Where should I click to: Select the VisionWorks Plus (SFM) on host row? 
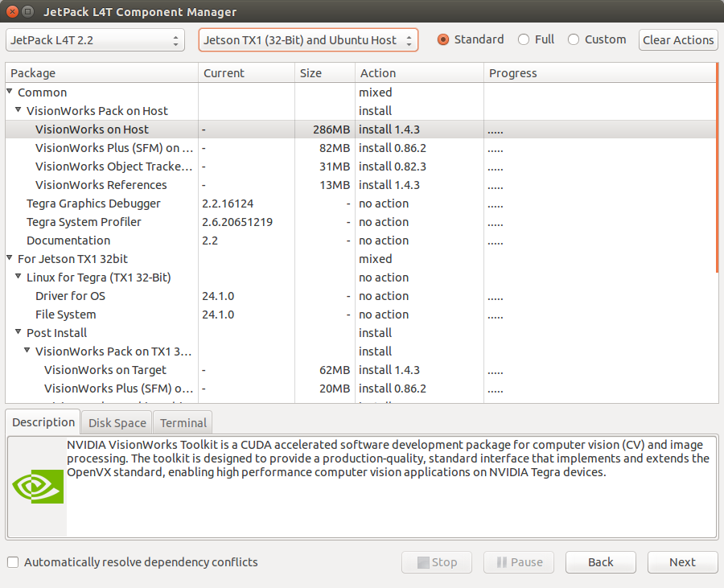pyautogui.click(x=360, y=148)
